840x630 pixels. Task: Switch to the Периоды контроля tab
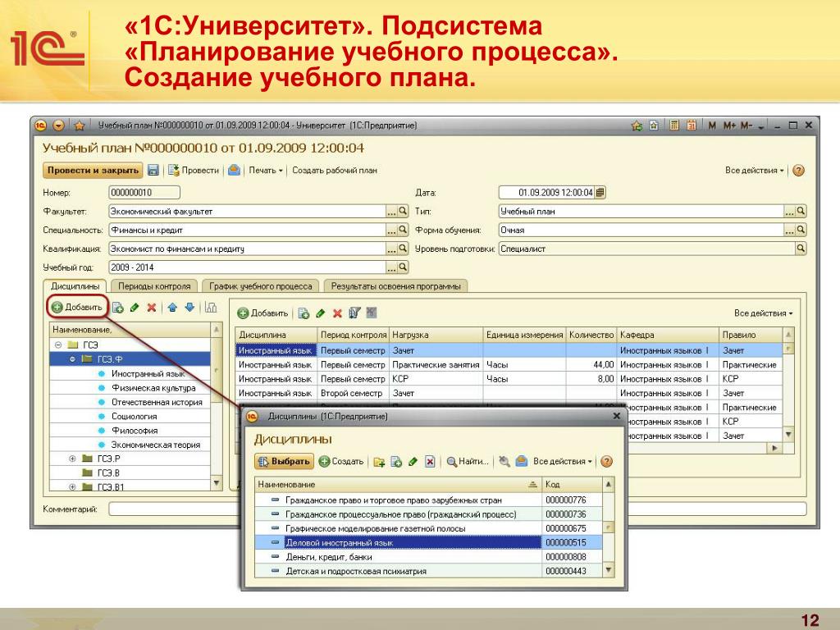coord(154,286)
